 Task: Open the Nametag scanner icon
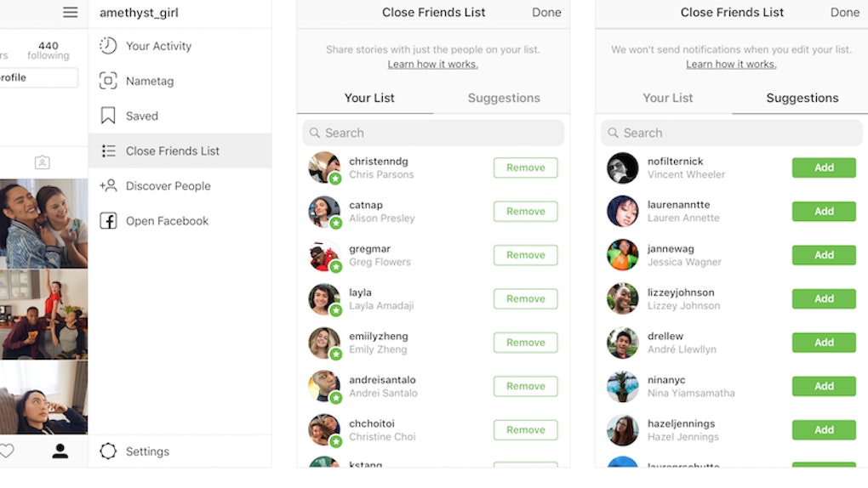(x=108, y=81)
